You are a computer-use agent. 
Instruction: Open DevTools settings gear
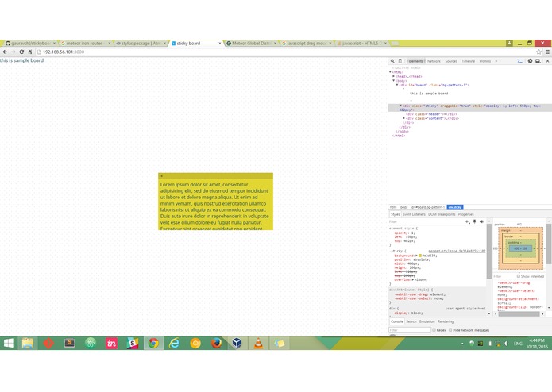point(530,61)
